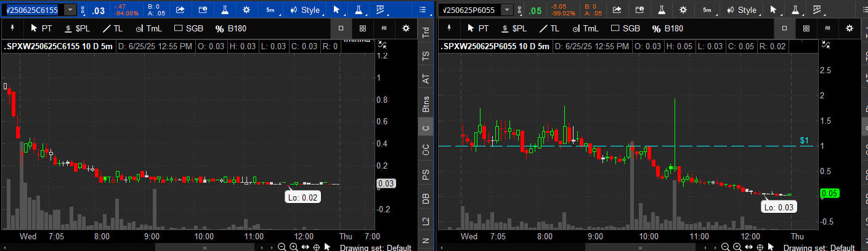The image size is (868, 251).
Task: Switch to grid layout in left chart toolbar
Action: click(363, 28)
